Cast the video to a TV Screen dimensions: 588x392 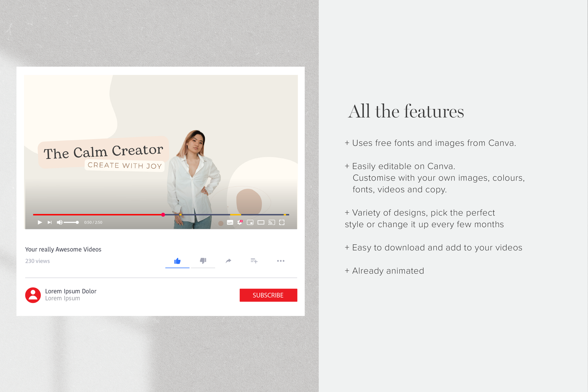(271, 222)
